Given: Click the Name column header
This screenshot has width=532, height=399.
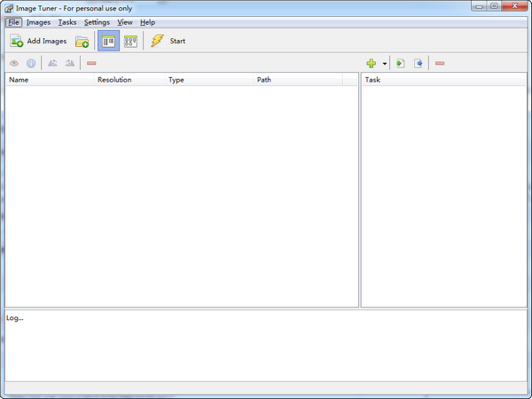Looking at the screenshot, I should tap(19, 80).
